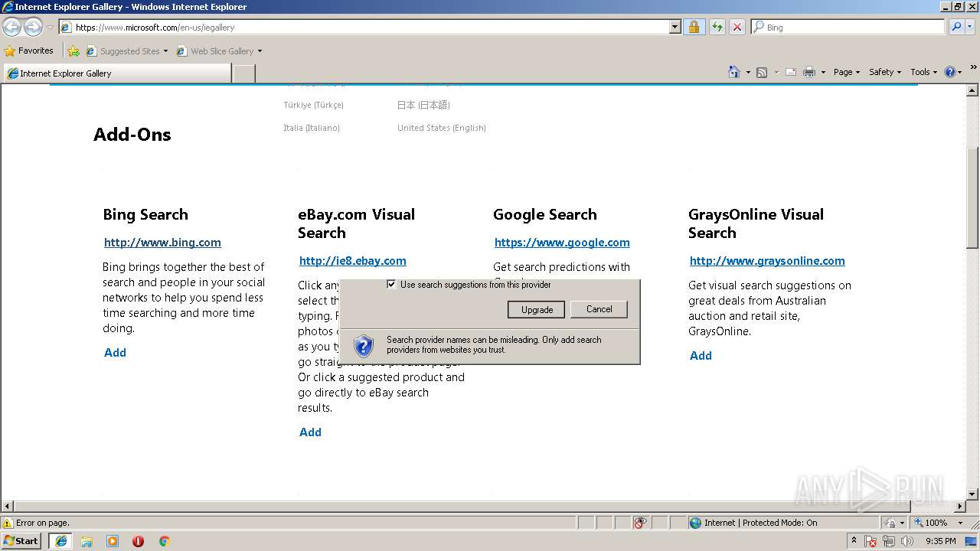Uncheck Use search suggestions from this provider

pos(391,284)
